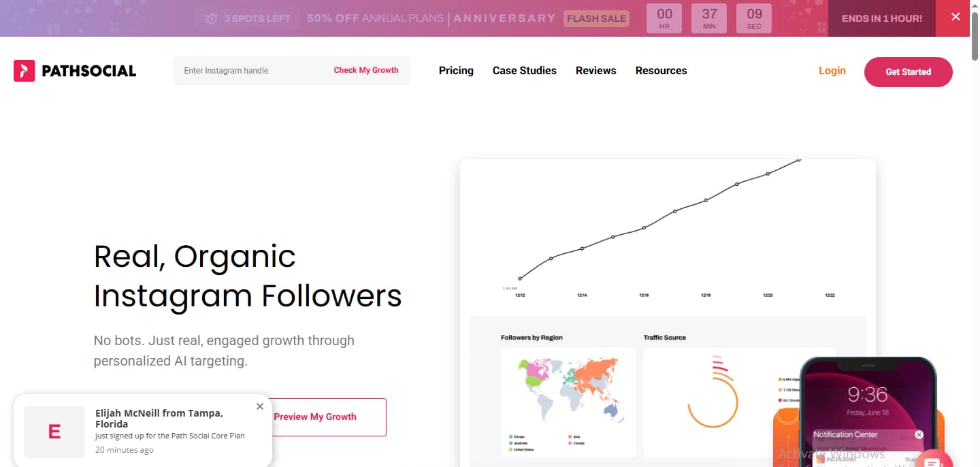Open the Reviews navigation menu
The height and width of the screenshot is (467, 980).
point(595,70)
